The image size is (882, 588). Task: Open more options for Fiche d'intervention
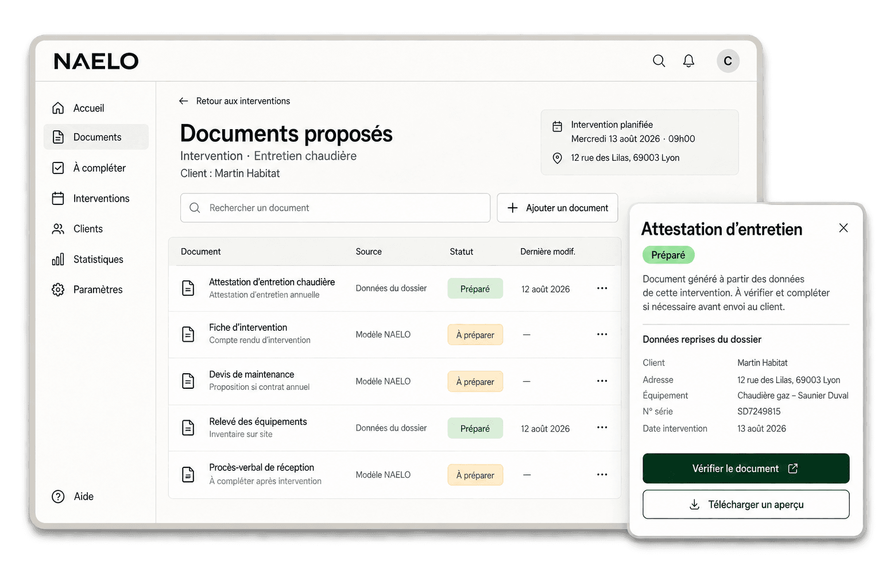tap(602, 334)
